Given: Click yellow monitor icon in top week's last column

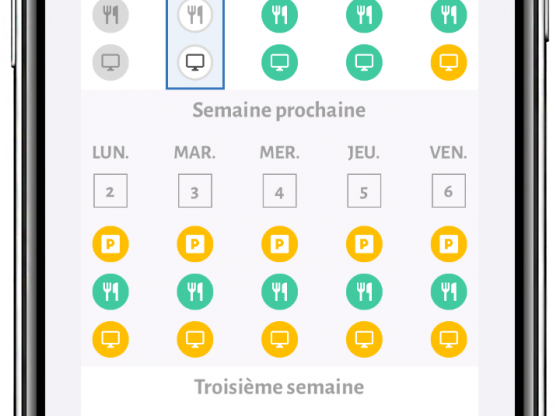Looking at the screenshot, I should pos(449,62).
